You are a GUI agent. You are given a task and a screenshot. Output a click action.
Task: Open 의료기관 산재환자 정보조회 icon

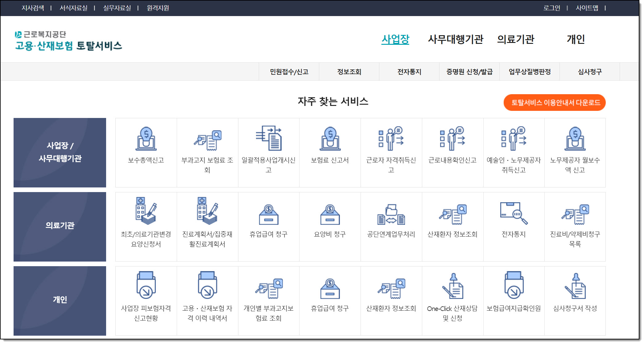452,214
